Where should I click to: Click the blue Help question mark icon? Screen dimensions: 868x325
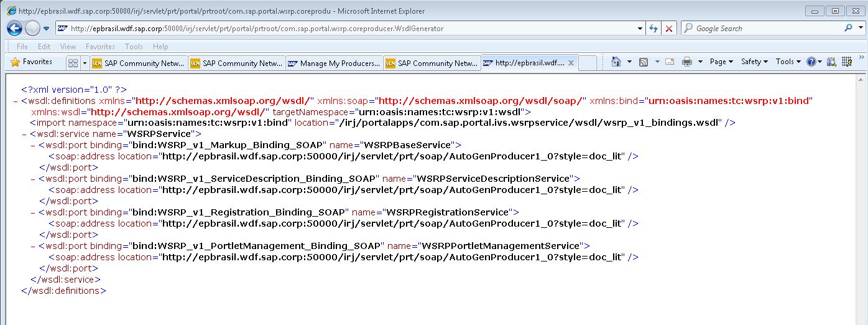pos(811,62)
